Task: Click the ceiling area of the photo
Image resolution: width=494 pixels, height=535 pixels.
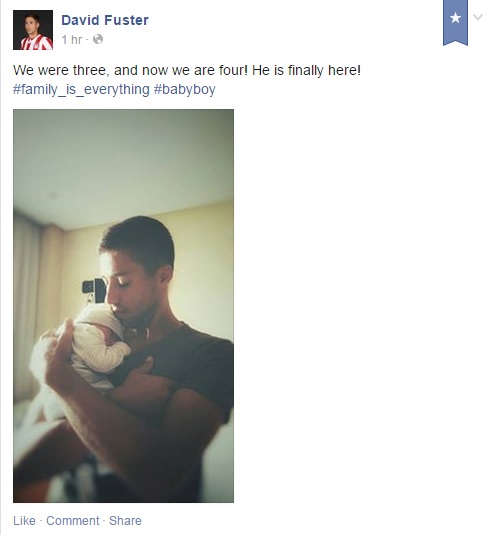Action: click(x=124, y=157)
